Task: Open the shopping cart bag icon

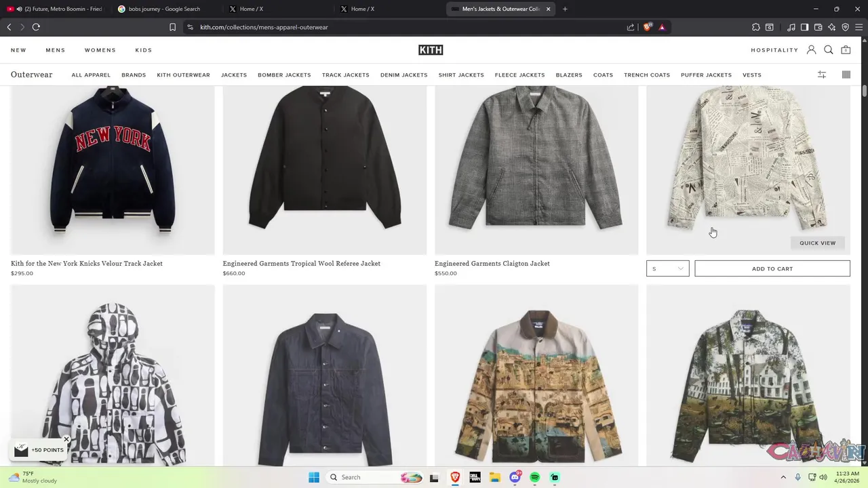Action: tap(846, 50)
